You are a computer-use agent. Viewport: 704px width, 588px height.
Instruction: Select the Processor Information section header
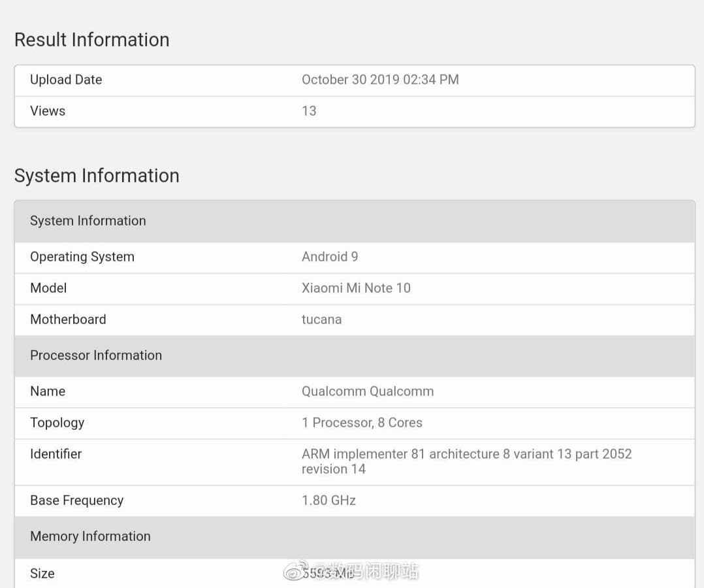(x=355, y=355)
